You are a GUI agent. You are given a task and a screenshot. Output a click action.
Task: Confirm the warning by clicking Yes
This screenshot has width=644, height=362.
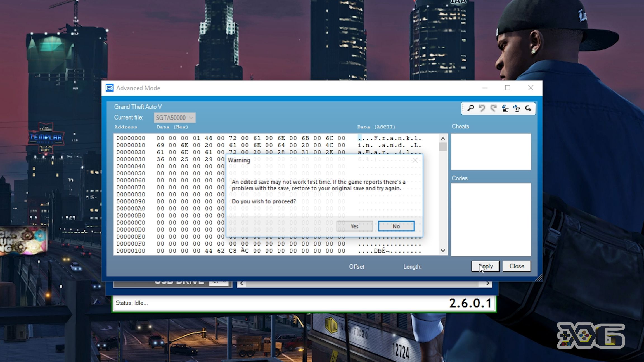pyautogui.click(x=354, y=226)
